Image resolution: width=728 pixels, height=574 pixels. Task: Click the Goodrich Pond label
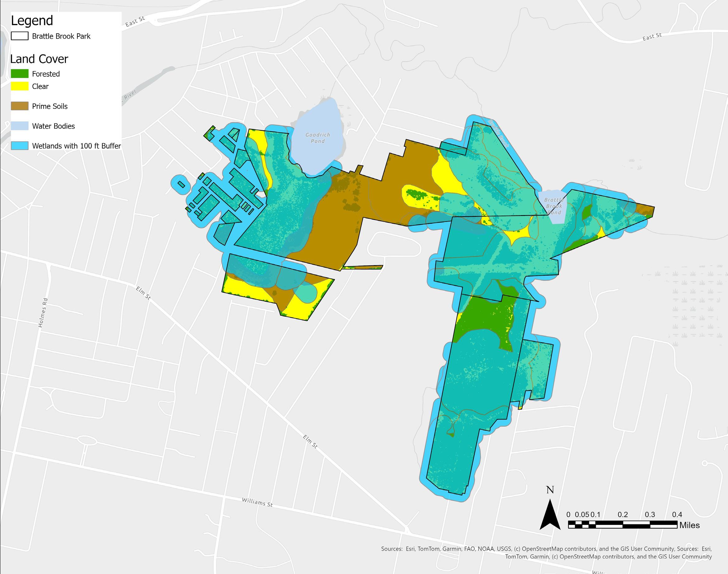tap(318, 138)
